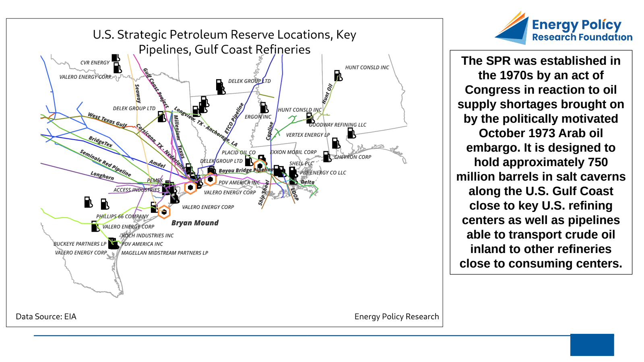Select refinery icon below GOODWAY REFINING LLC label
The width and height of the screenshot is (644, 362).
point(351,133)
